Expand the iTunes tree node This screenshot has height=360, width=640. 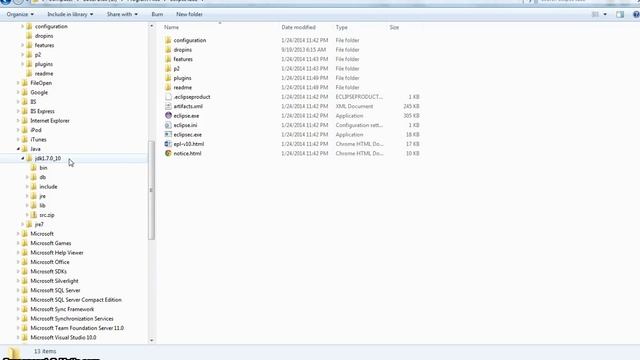pyautogui.click(x=18, y=139)
